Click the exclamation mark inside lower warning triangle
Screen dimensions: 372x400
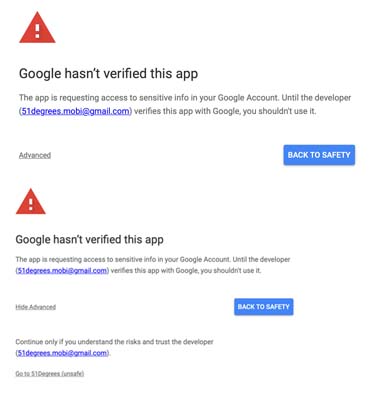(x=31, y=204)
